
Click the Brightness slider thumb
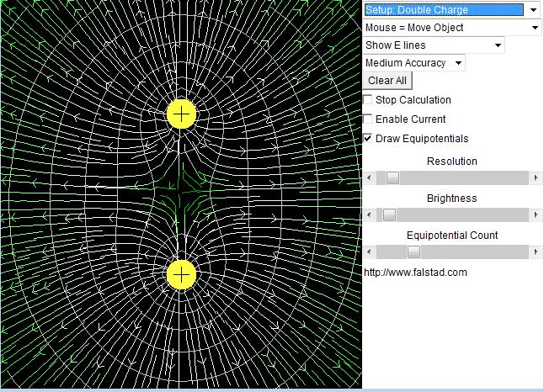click(389, 215)
